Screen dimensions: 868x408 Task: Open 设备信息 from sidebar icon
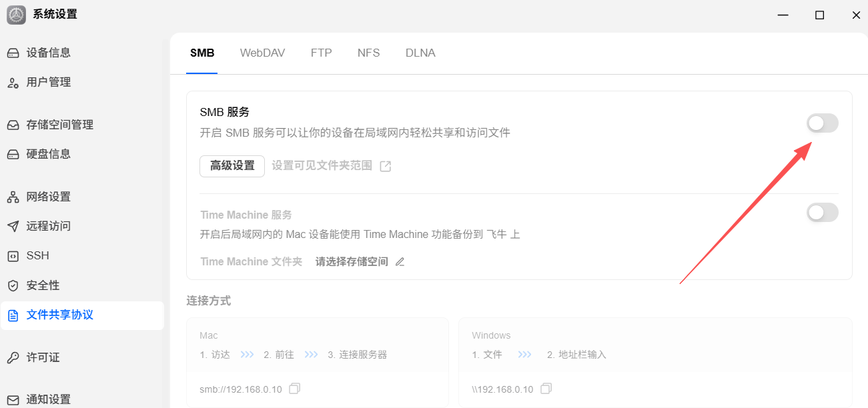pyautogui.click(x=13, y=53)
